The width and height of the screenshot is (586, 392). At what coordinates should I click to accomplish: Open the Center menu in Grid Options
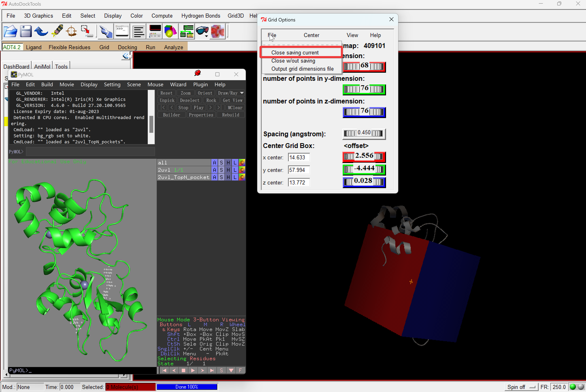coord(311,35)
